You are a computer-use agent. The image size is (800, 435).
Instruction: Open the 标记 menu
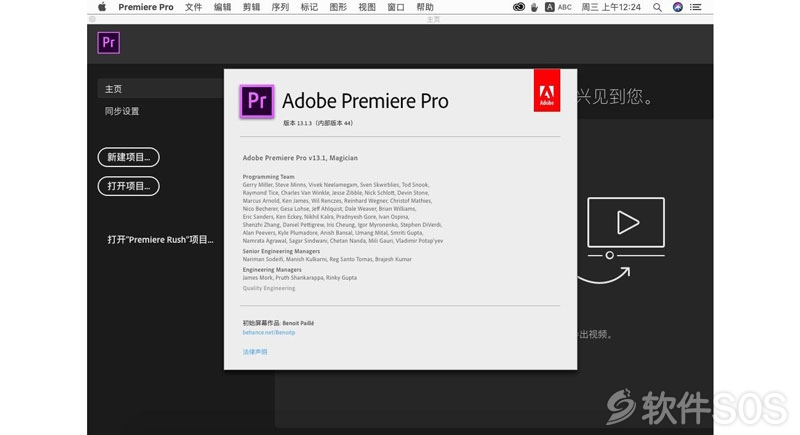point(309,7)
